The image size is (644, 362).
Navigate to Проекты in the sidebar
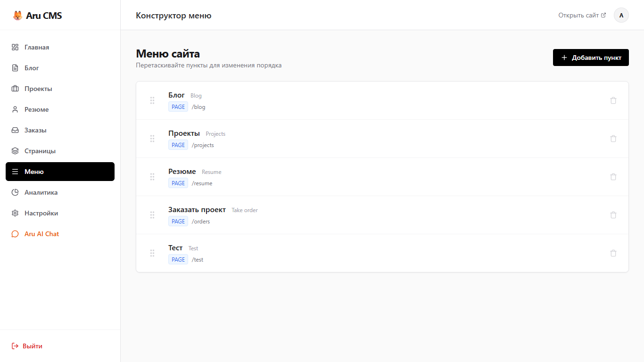(x=38, y=89)
